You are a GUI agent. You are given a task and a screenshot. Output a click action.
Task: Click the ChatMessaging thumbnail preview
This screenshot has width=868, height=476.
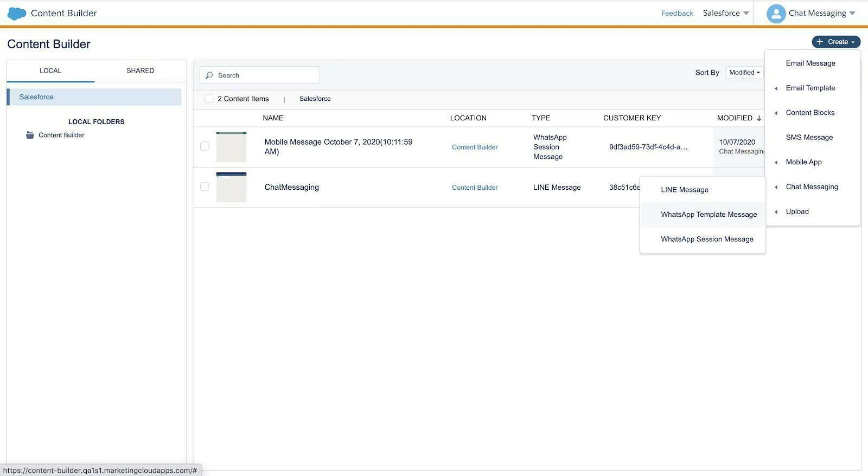231,187
